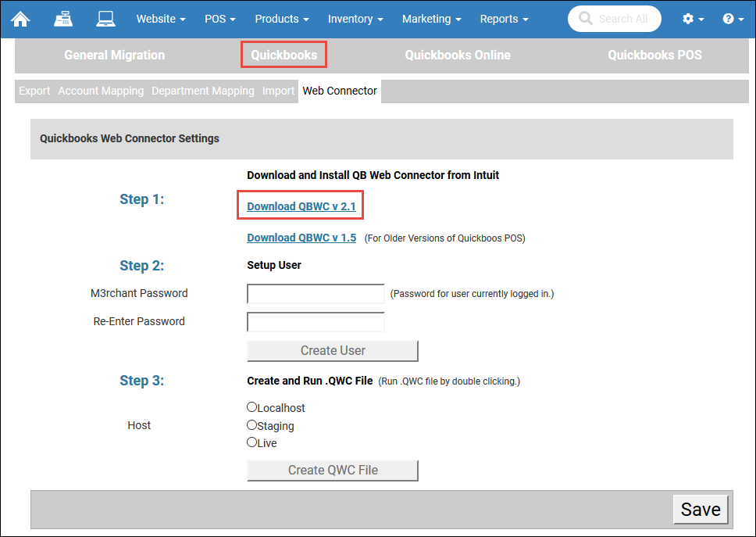
Task: Open Department Mapping sub-tab
Action: tap(202, 91)
